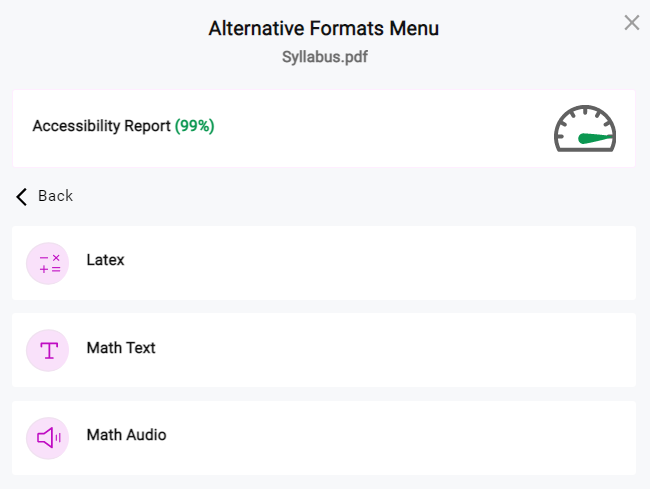Click empty space in Math Audio row
The height and width of the screenshot is (489, 650).
(373, 438)
